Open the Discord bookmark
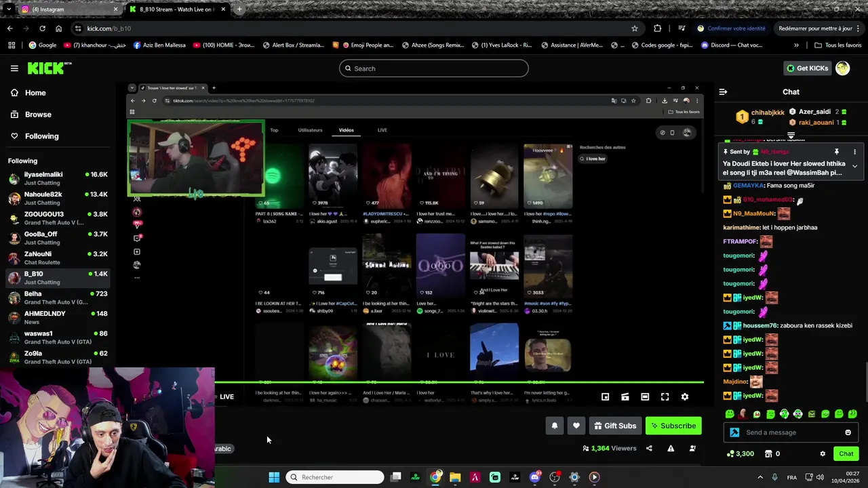 [732, 45]
